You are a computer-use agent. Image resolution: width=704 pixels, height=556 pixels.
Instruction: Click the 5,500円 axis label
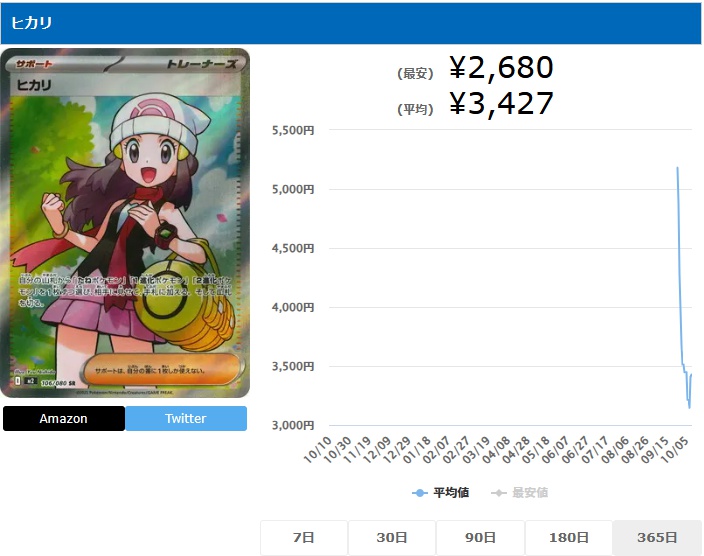pos(293,130)
